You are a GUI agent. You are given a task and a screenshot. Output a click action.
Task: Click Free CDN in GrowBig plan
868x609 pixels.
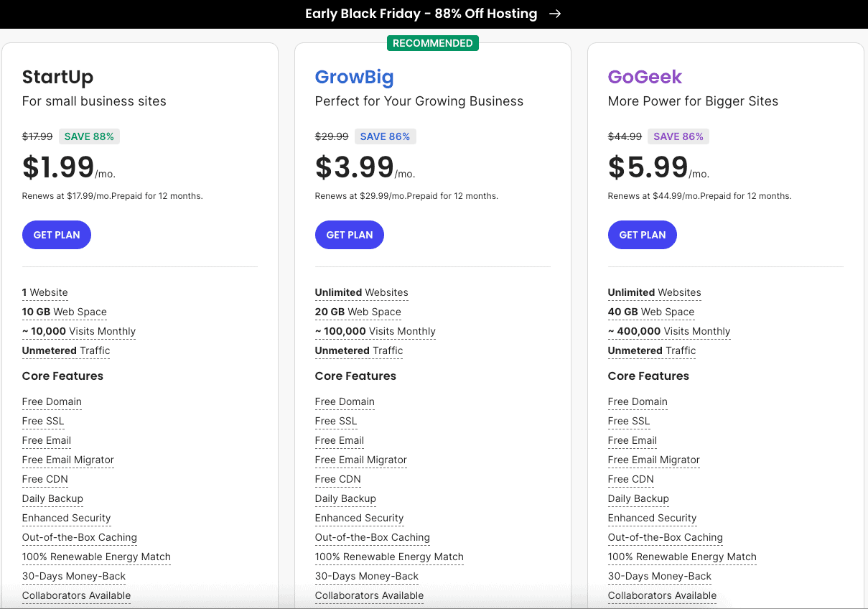pos(338,479)
